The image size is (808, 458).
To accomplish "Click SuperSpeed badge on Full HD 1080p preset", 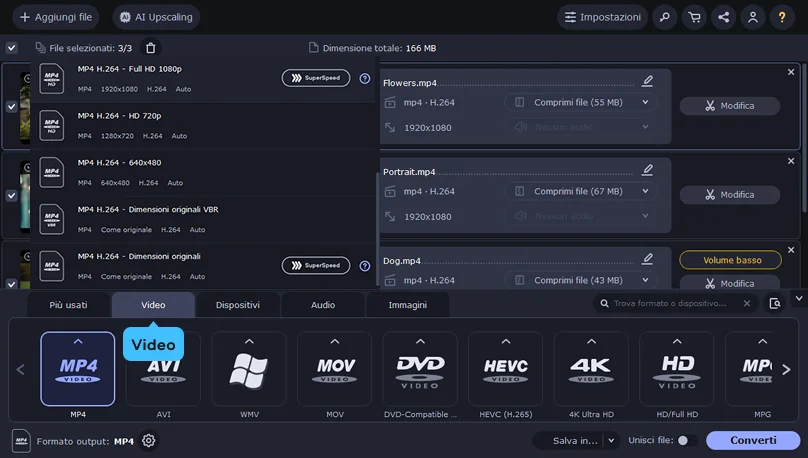I will point(316,78).
